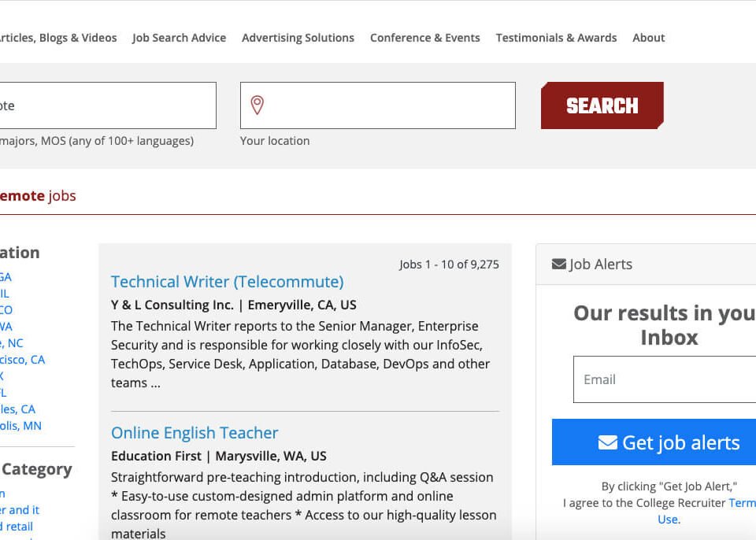756x540 pixels.
Task: Filter jobs by San Francisco, CA
Action: pyautogui.click(x=22, y=359)
